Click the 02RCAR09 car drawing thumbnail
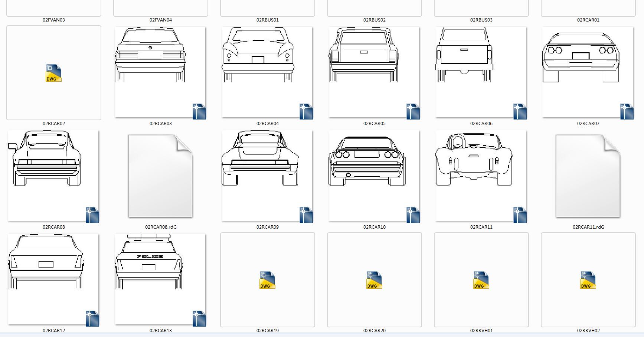 tap(267, 176)
